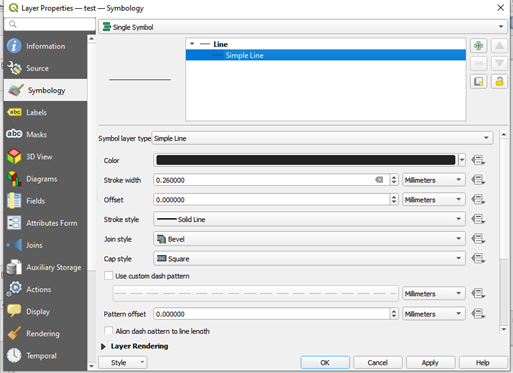Click the Cancel button
The height and width of the screenshot is (373, 513).
pyautogui.click(x=378, y=362)
